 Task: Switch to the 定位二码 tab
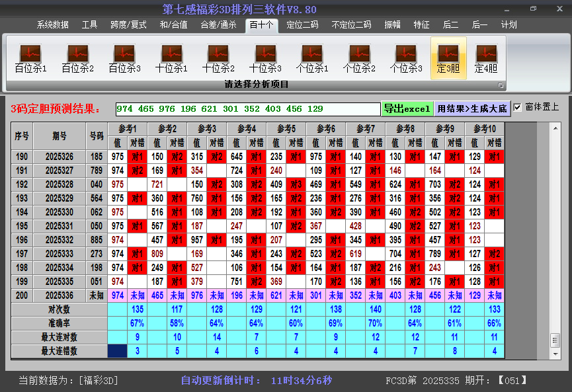(x=302, y=25)
